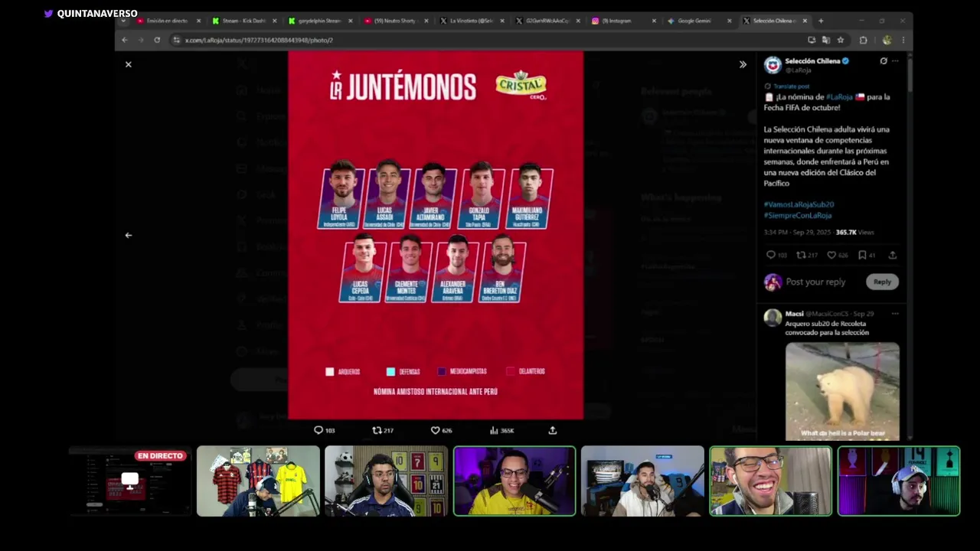Viewport: 980px width, 551px height.
Task: Reply icon with 103 below photo
Action: pyautogui.click(x=318, y=430)
